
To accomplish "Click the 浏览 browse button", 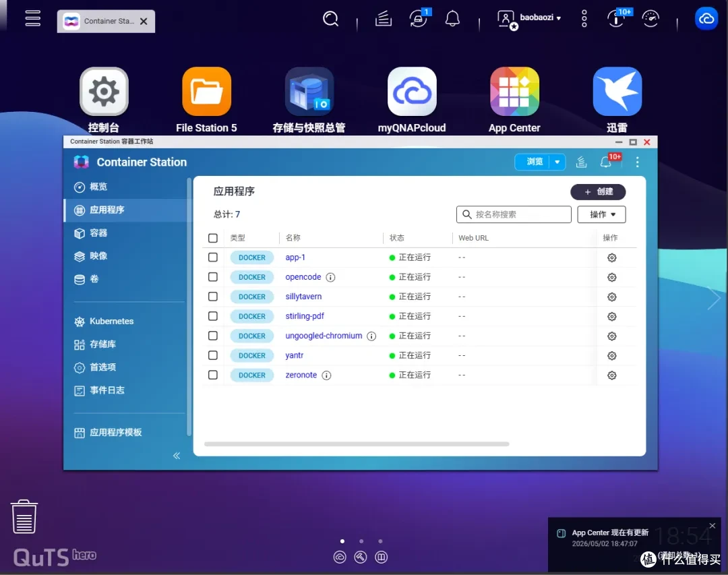I will [535, 162].
